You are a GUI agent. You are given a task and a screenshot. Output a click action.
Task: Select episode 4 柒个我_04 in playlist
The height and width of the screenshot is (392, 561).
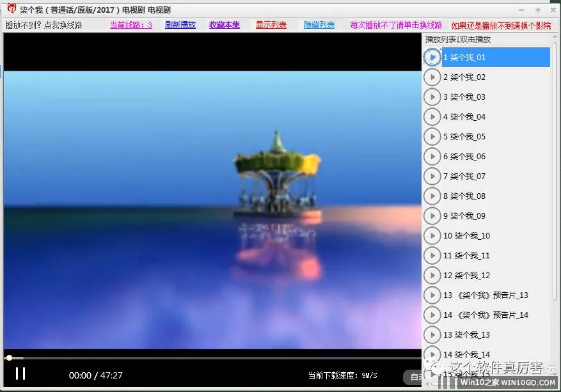click(x=464, y=116)
